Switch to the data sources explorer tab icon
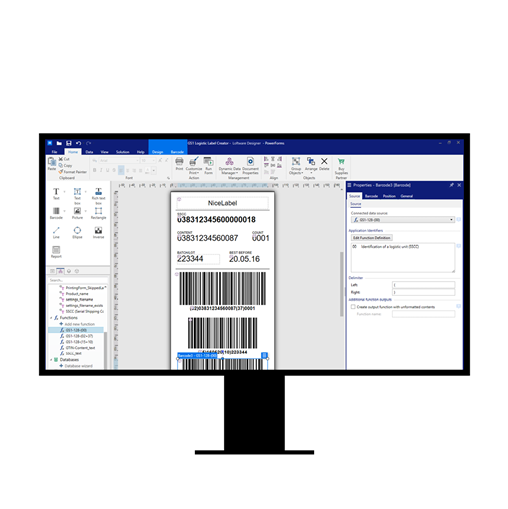 pos(60,271)
